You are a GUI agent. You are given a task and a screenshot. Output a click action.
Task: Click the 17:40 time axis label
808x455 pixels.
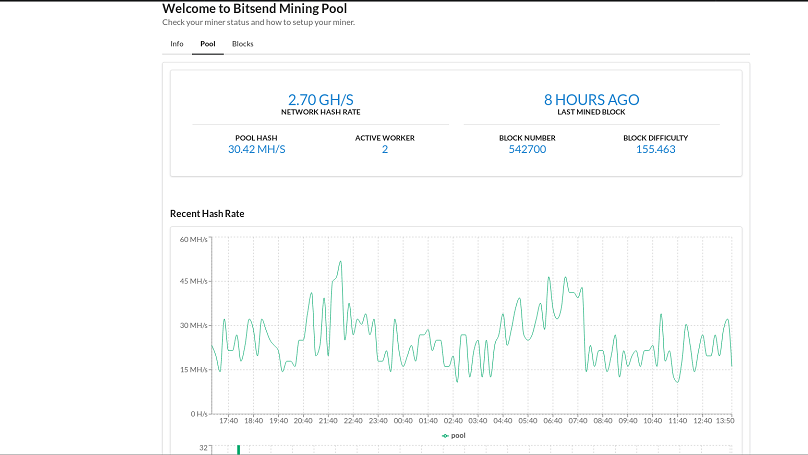pyautogui.click(x=229, y=421)
